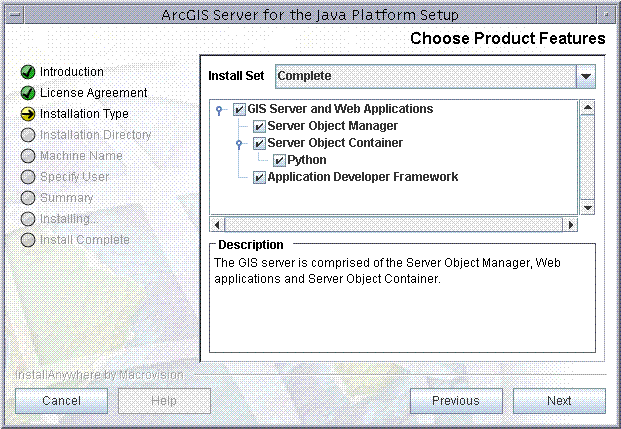Click the gray circle icon beside Specify User
The image size is (621, 429).
point(28,177)
